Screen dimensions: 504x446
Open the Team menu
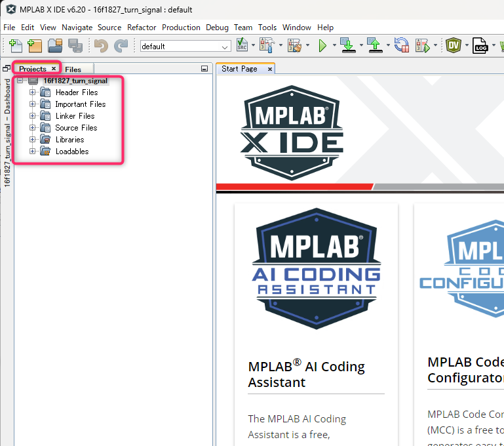243,28
